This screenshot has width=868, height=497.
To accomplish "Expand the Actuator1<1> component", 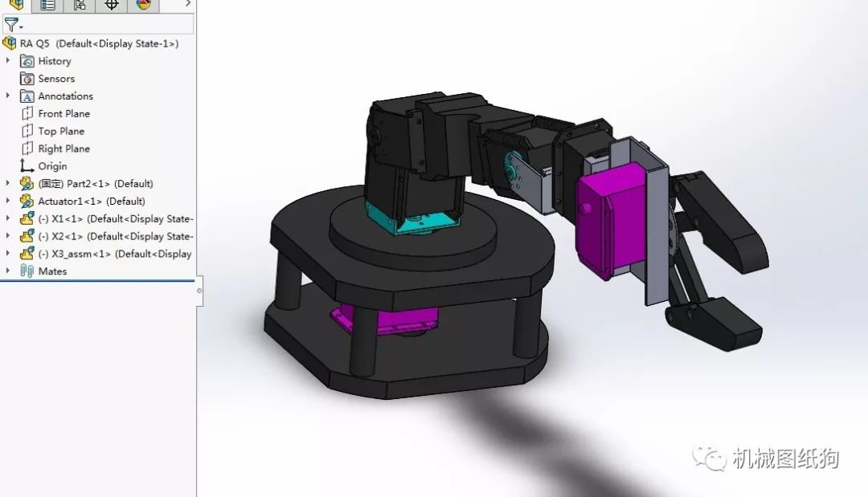I will coord(8,201).
